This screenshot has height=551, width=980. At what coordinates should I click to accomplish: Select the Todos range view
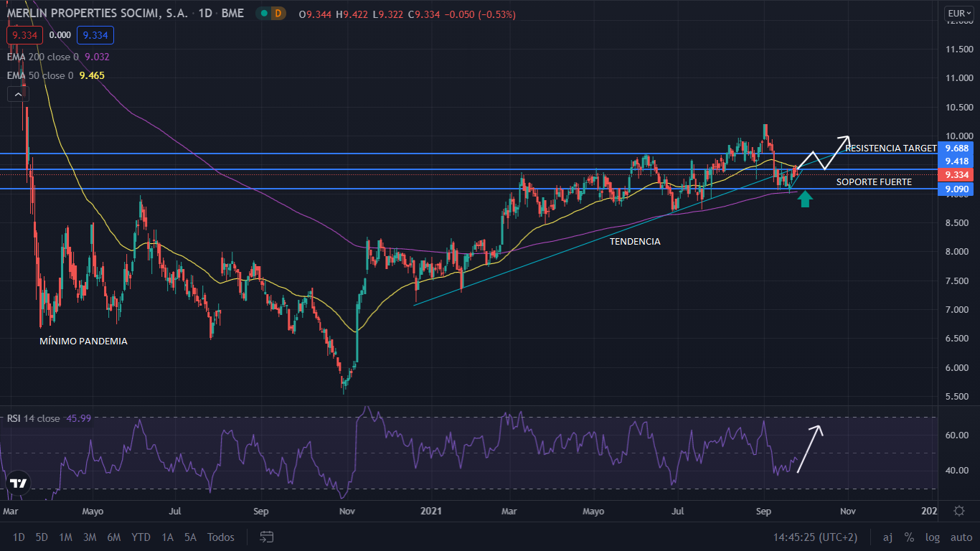pos(220,537)
